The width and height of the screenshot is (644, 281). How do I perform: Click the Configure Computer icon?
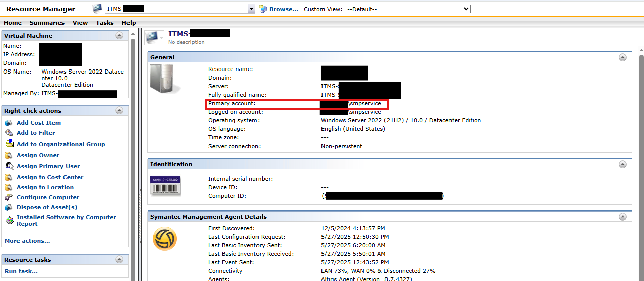click(x=8, y=197)
